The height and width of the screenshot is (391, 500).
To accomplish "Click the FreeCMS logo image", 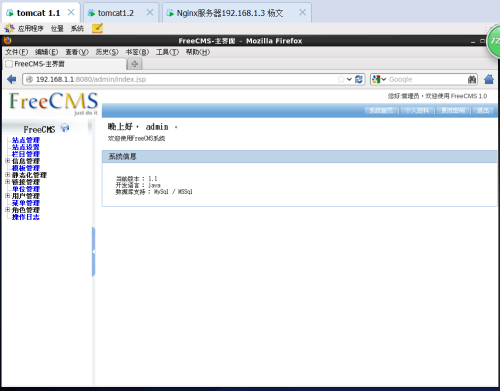I will [53, 103].
